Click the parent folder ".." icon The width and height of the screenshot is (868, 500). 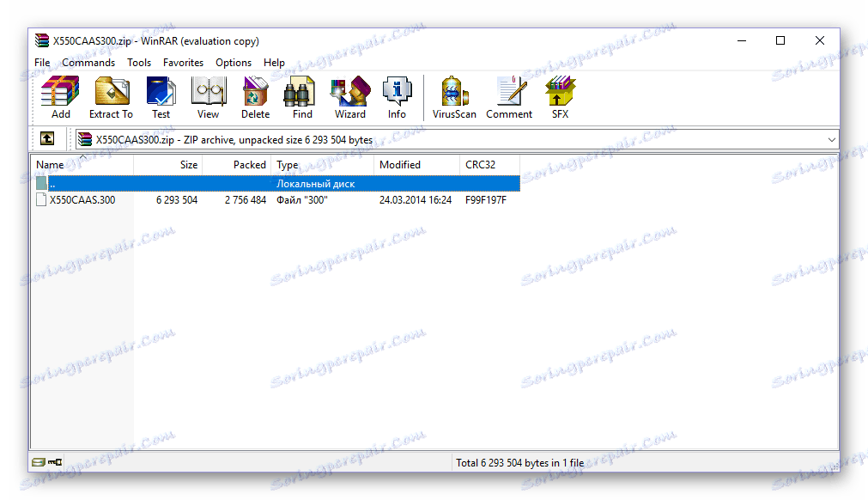pos(41,183)
